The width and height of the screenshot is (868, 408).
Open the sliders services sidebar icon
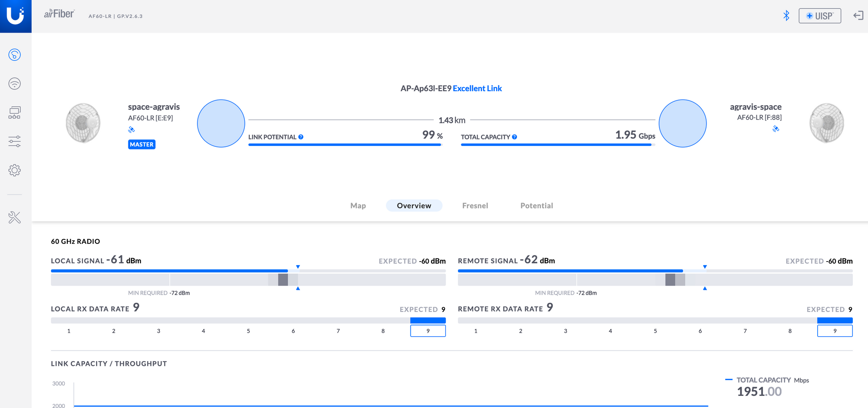[15, 141]
